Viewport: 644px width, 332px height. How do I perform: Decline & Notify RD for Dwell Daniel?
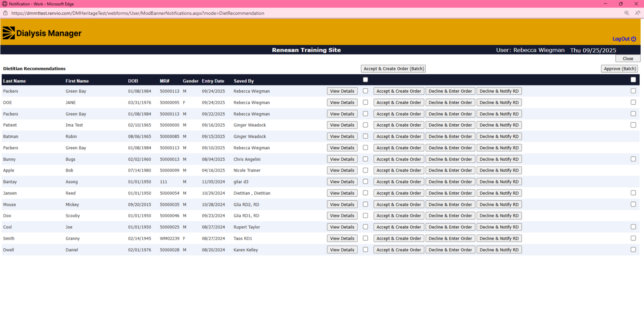tap(499, 250)
